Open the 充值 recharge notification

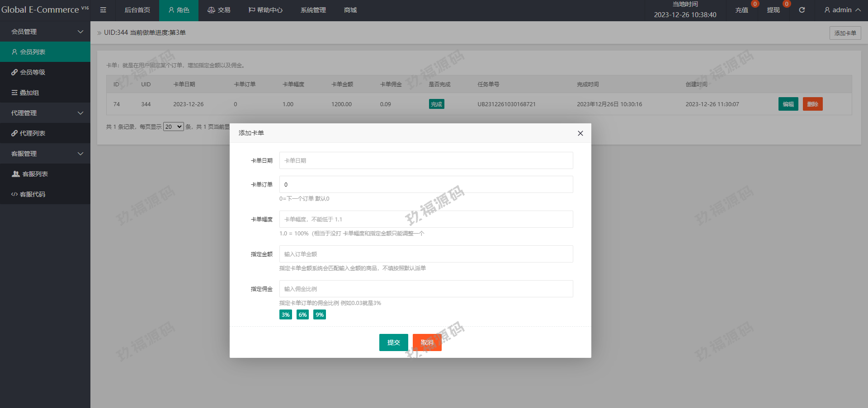[741, 10]
